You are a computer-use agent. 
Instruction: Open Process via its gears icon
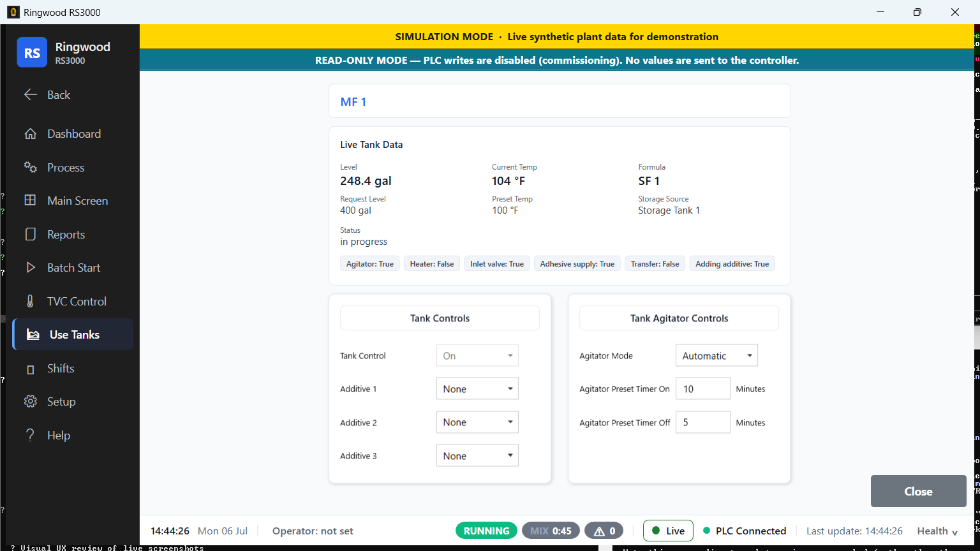[x=30, y=167]
